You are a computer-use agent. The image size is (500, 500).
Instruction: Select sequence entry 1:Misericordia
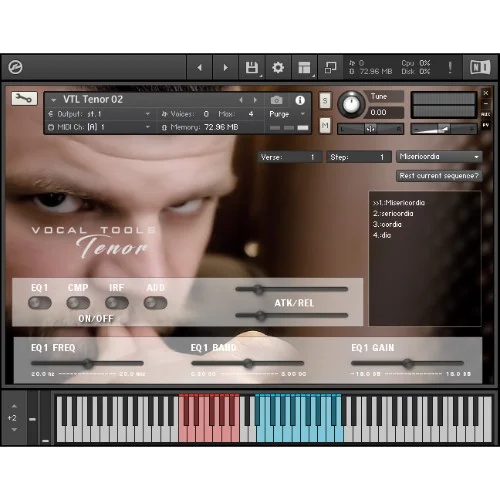(399, 203)
